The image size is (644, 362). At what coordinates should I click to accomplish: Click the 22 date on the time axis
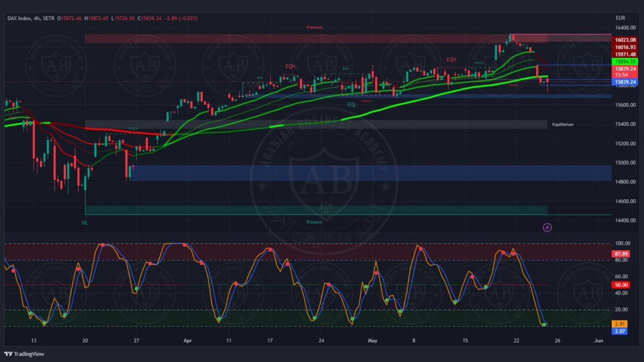click(x=516, y=341)
